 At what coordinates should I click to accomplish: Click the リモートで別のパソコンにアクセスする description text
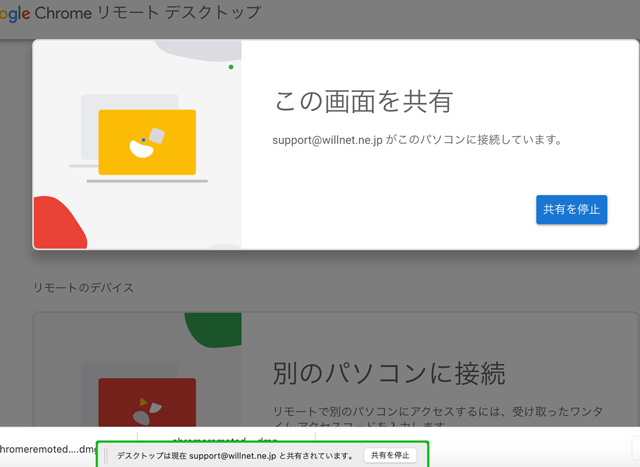(438, 417)
